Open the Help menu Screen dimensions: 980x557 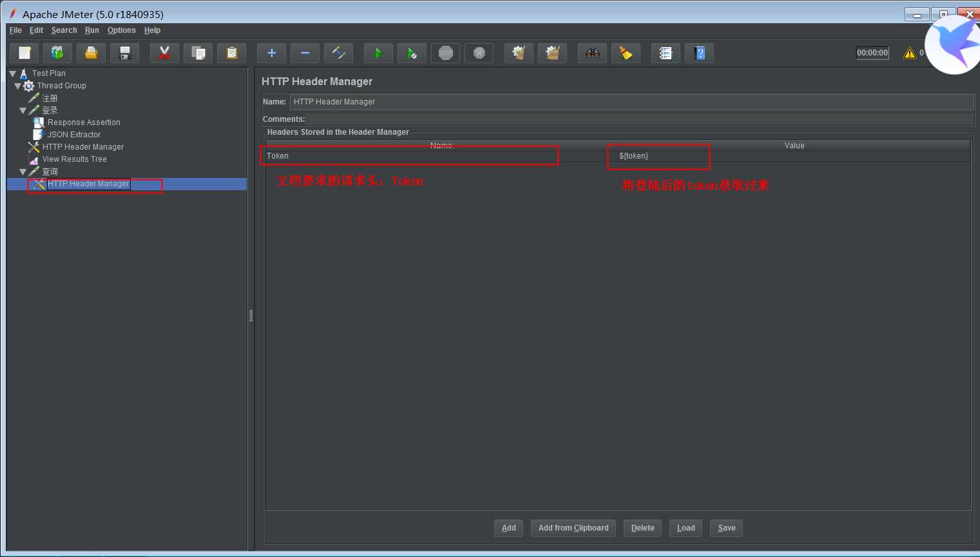coord(152,30)
